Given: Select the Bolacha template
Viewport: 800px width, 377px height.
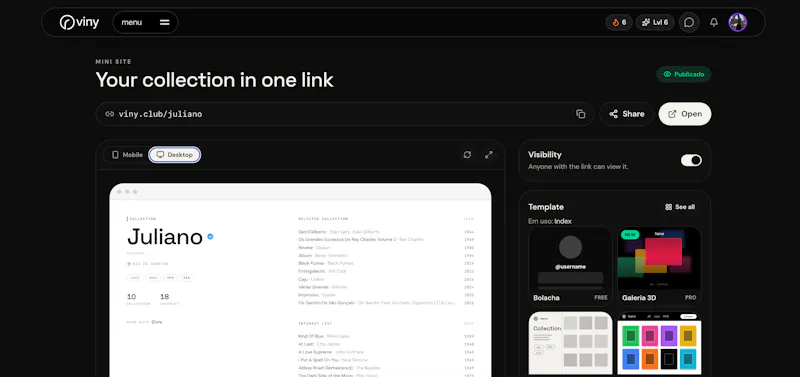Looking at the screenshot, I should tap(570, 266).
